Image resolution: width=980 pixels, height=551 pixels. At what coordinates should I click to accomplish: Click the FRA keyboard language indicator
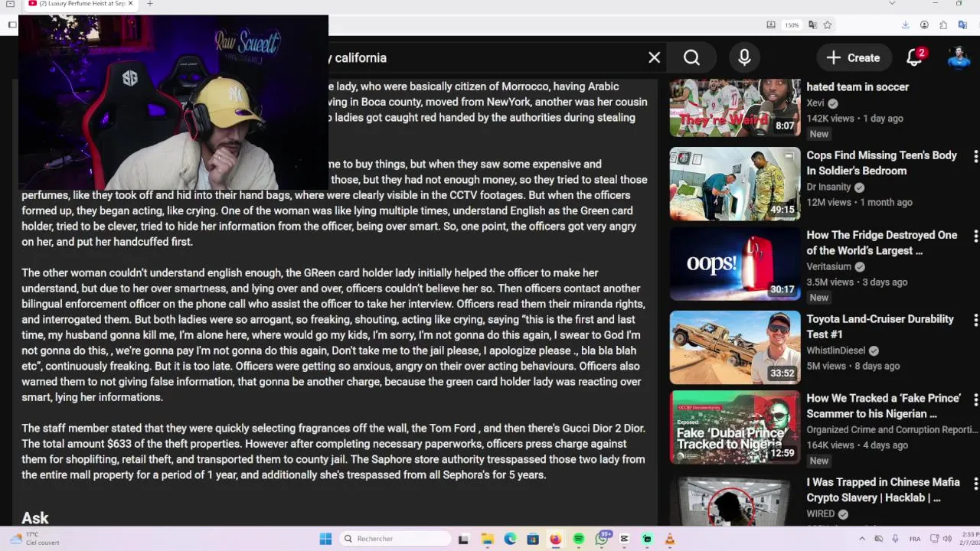tap(915, 539)
